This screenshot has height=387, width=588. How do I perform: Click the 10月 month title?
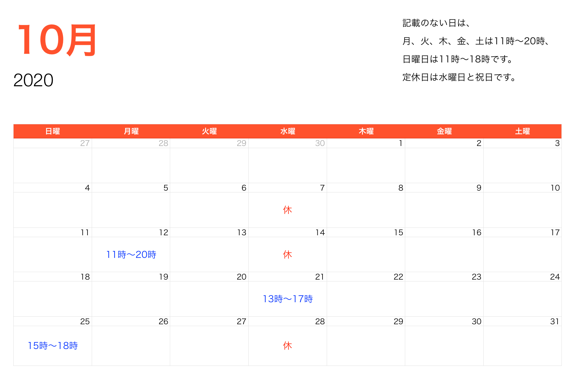click(57, 40)
